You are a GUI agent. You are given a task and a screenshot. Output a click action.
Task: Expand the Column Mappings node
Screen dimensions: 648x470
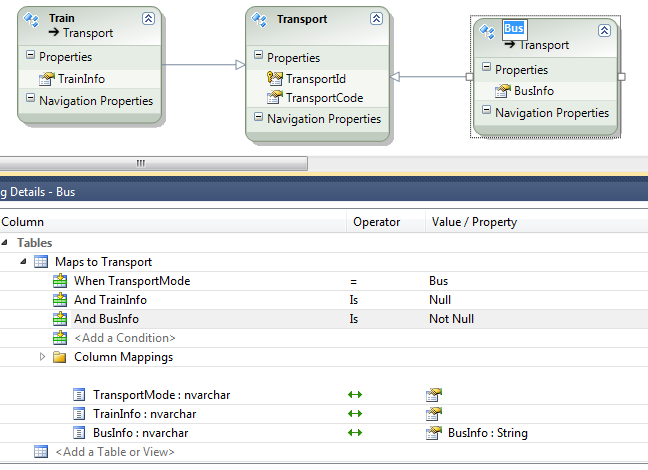pos(42,357)
